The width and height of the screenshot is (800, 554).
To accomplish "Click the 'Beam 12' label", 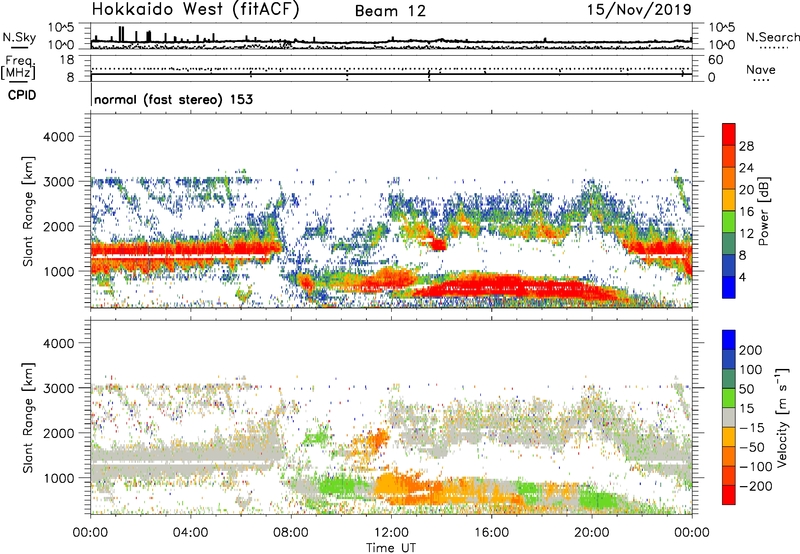I will click(x=390, y=11).
